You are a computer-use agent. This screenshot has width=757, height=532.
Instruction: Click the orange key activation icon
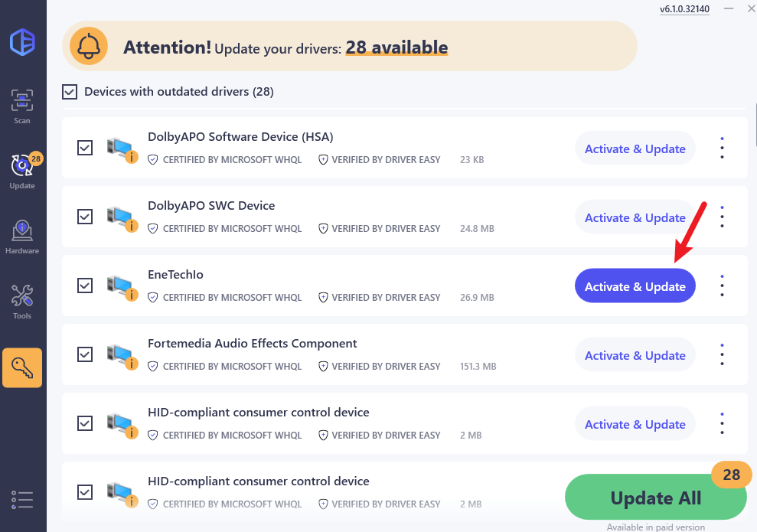pos(22,368)
